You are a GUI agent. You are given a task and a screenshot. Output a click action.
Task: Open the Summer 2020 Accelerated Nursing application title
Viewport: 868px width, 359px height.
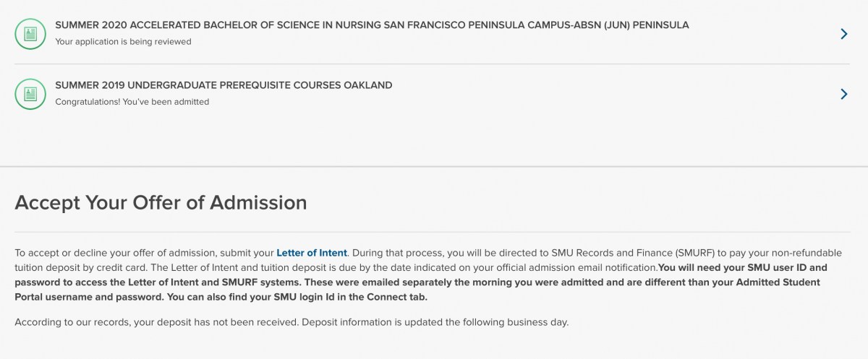[372, 25]
